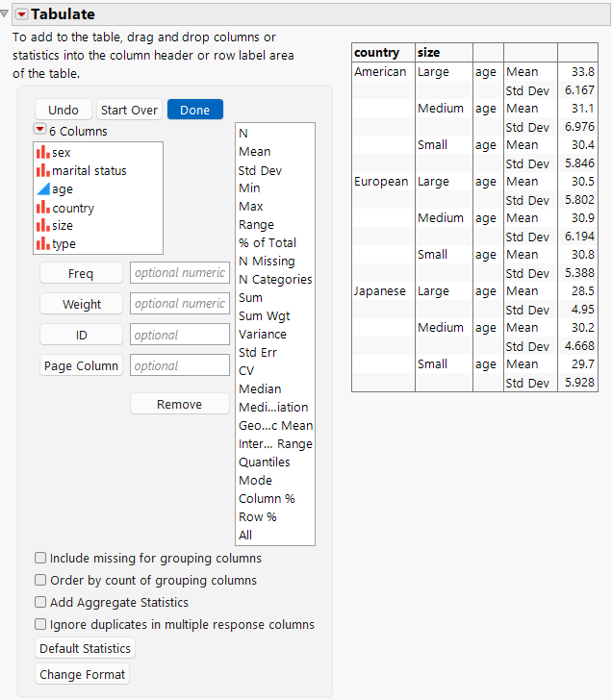The image size is (612, 700).
Task: Select the N Missing statistic
Action: click(x=267, y=262)
